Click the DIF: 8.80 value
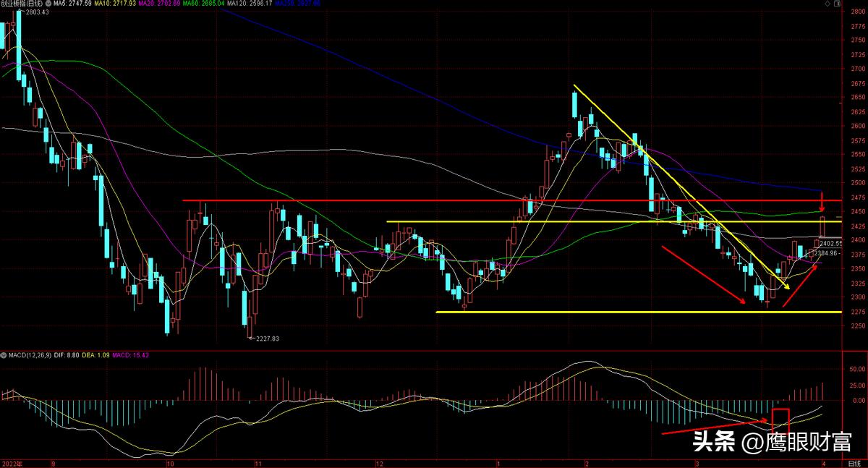Viewport: 868px width, 468px height. point(67,355)
